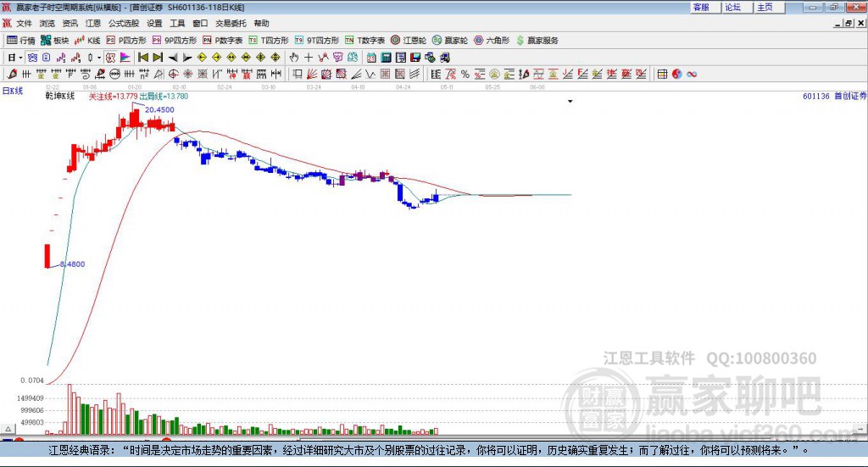Viewport: 868px width, 467px height.
Task: Open the 行情 quotes view
Action: point(21,41)
